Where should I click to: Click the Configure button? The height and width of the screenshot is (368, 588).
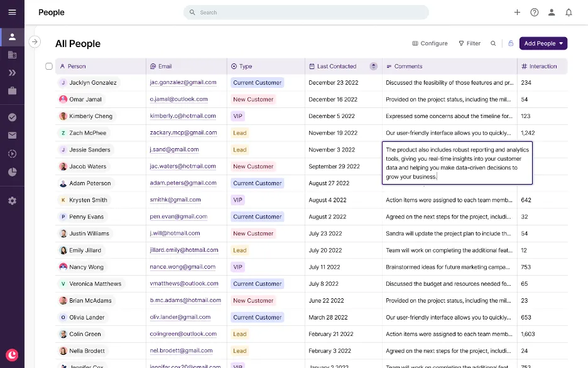pyautogui.click(x=430, y=43)
